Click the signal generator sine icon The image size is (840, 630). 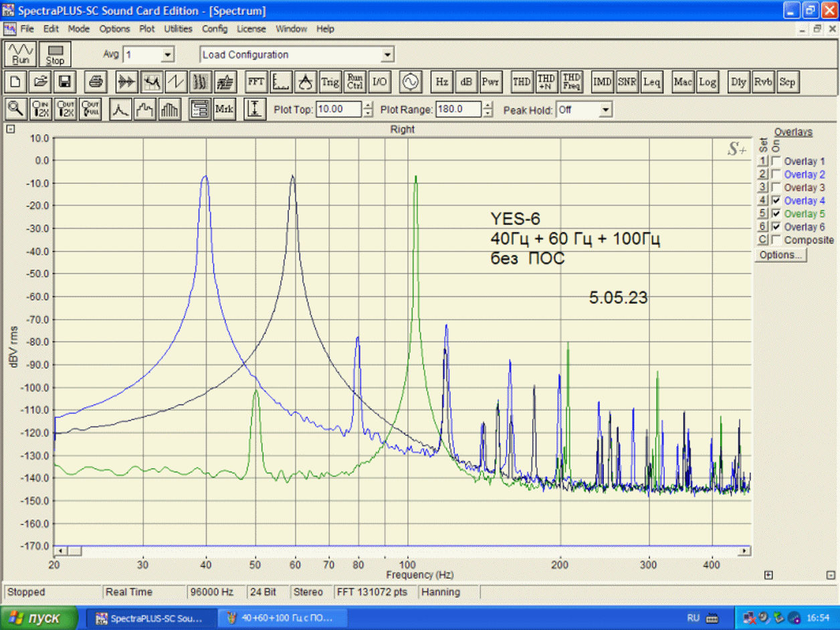tap(410, 82)
